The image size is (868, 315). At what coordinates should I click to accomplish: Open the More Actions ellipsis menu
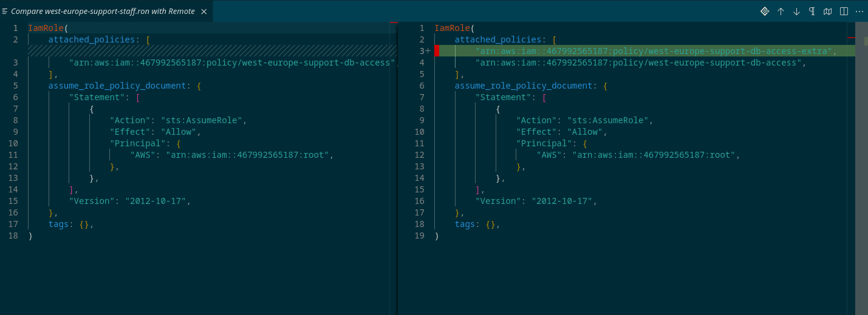(859, 12)
